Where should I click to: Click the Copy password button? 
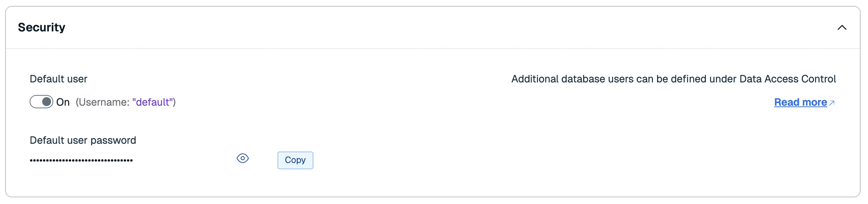(295, 160)
